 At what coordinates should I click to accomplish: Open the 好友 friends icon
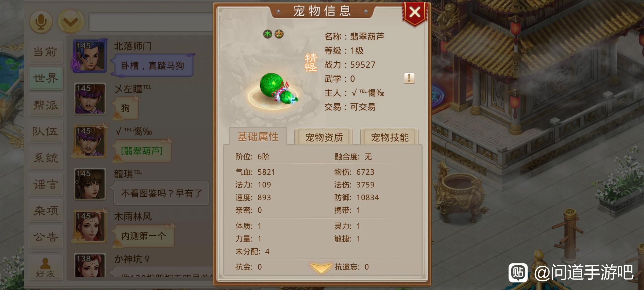tap(45, 268)
